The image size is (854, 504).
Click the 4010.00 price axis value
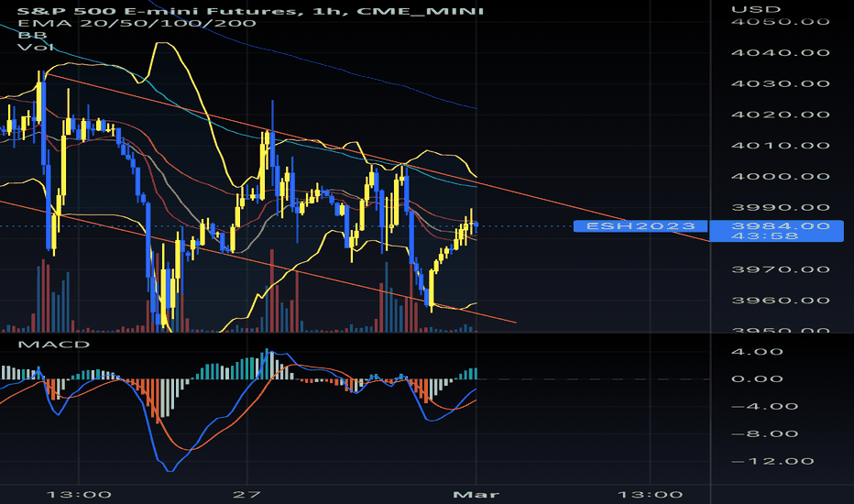pos(781,146)
